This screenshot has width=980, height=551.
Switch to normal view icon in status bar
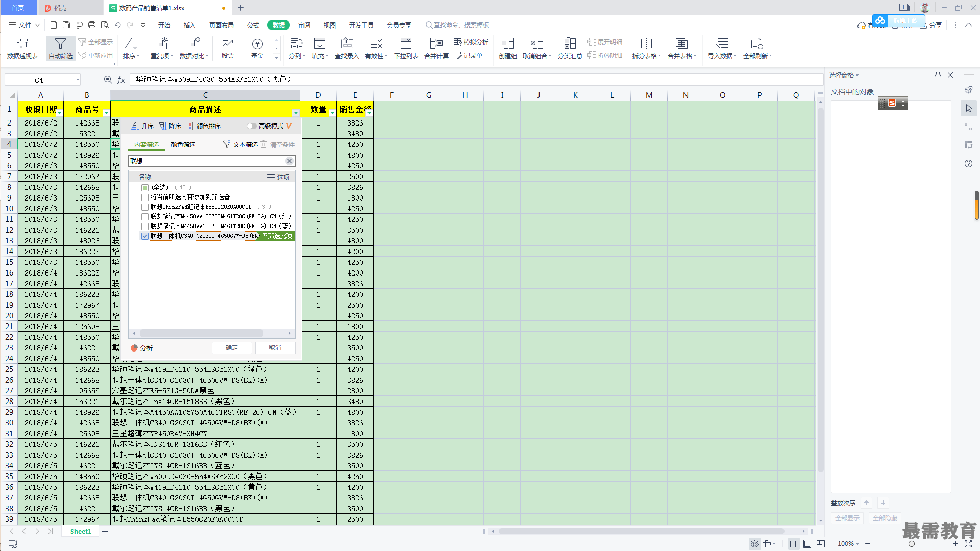point(794,544)
